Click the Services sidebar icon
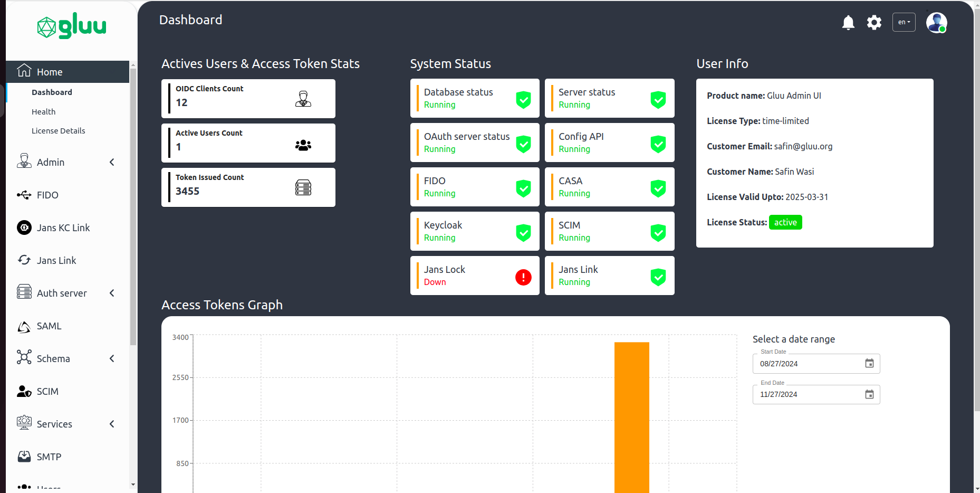This screenshot has width=980, height=493. (x=24, y=423)
